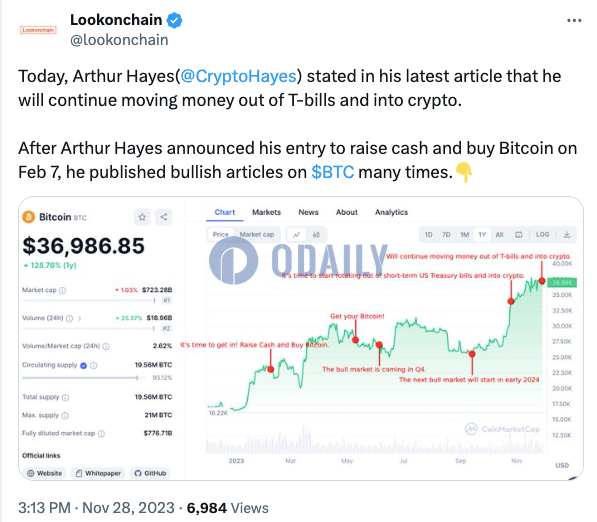Click the Whitepaper link button
597x522 pixels.
[98, 473]
